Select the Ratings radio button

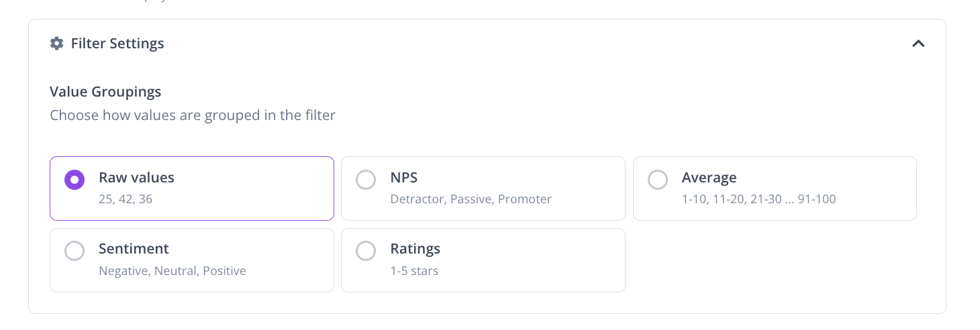(x=366, y=251)
